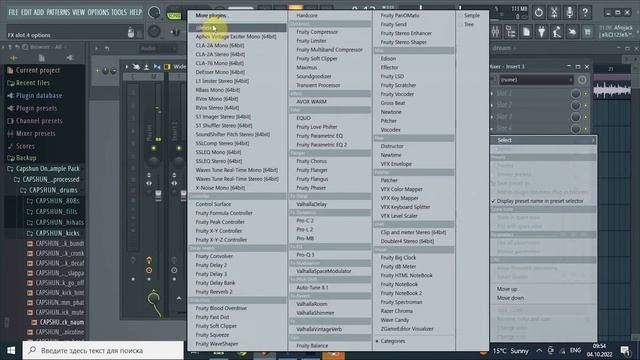Image resolution: width=640 pixels, height=360 pixels.
Task: Open the channel rack tree icon
Action: click(x=511, y=32)
